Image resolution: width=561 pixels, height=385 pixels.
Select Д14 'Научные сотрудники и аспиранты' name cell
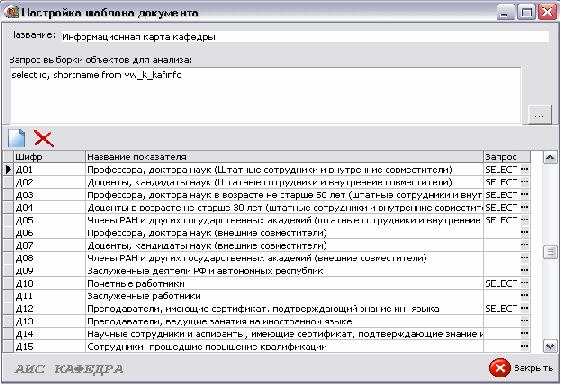pyautogui.click(x=284, y=334)
